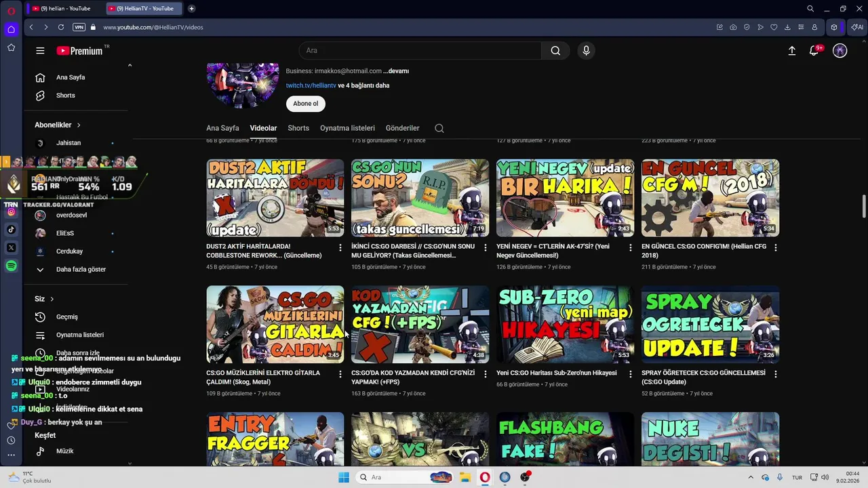Open the SUB-ZERO HİKAYESİ video thumbnail
The height and width of the screenshot is (488, 868).
(565, 324)
